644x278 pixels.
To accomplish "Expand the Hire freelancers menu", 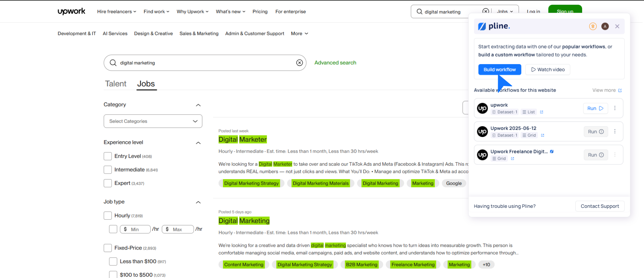I will 116,11.
